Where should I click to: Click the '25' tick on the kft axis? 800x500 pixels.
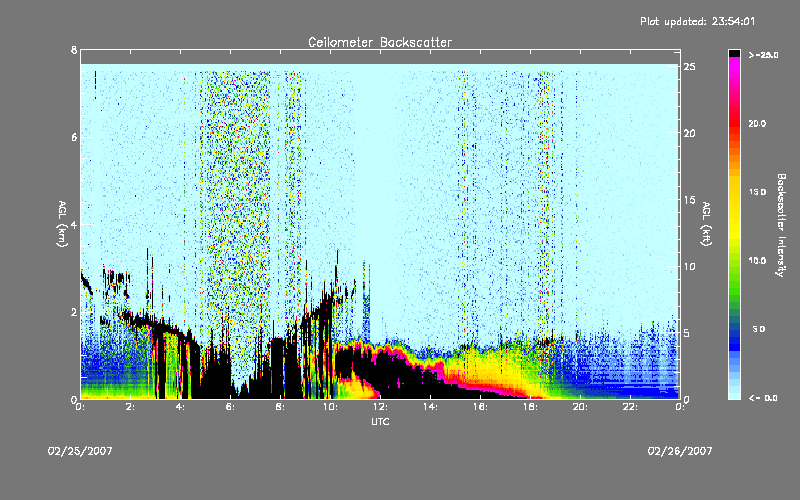689,67
